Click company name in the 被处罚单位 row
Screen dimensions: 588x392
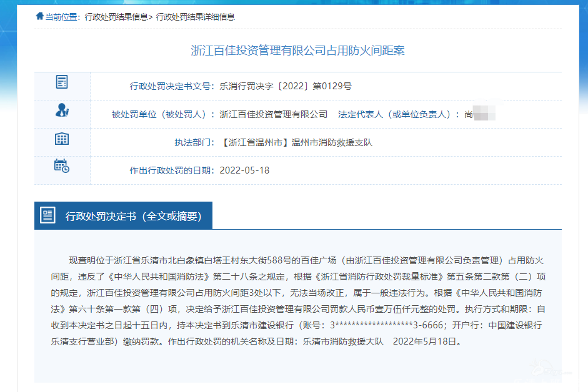tap(274, 114)
